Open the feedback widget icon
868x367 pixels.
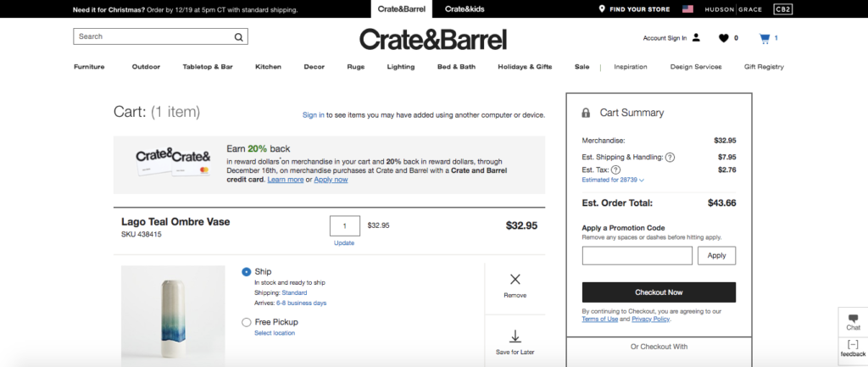pos(853,344)
